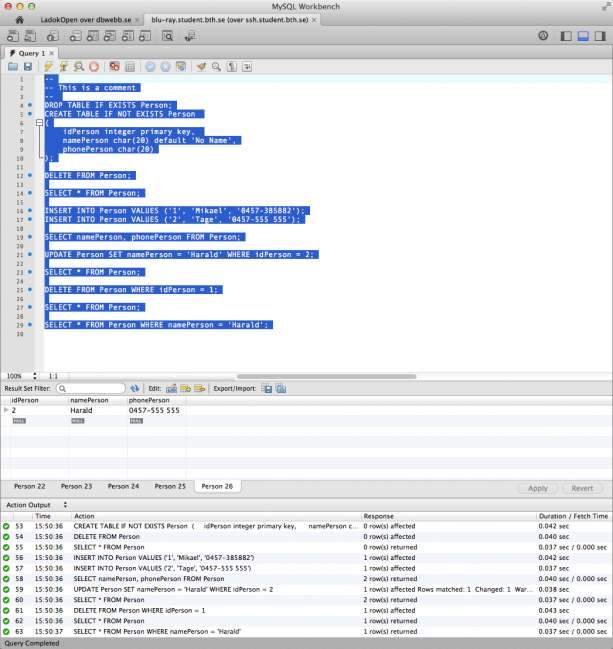The image size is (613, 649).
Task: Toggle word wrapping in editor
Action: click(x=247, y=67)
